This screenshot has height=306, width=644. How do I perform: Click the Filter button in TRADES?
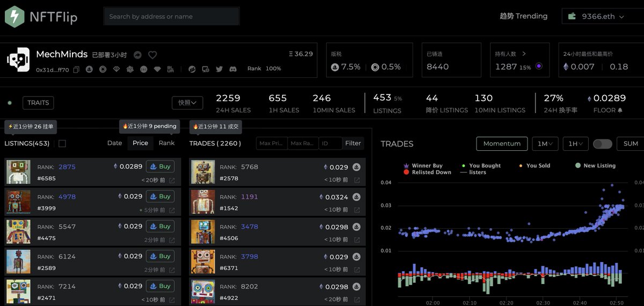[353, 143]
